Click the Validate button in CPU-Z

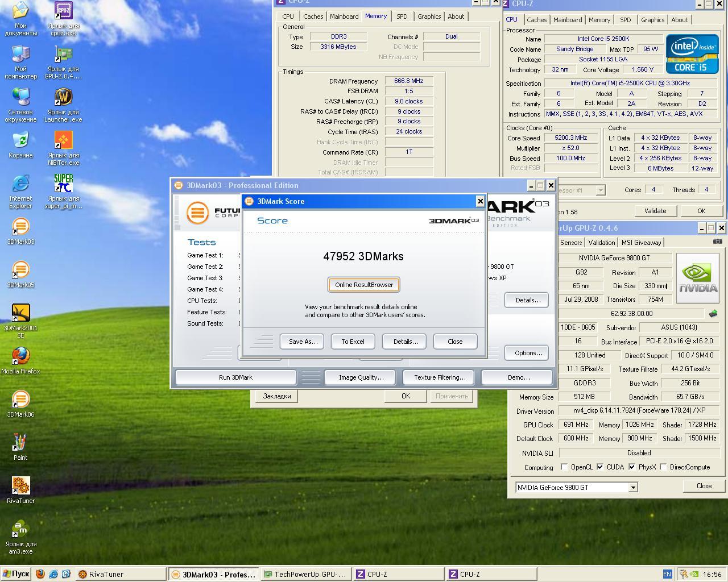click(x=655, y=211)
